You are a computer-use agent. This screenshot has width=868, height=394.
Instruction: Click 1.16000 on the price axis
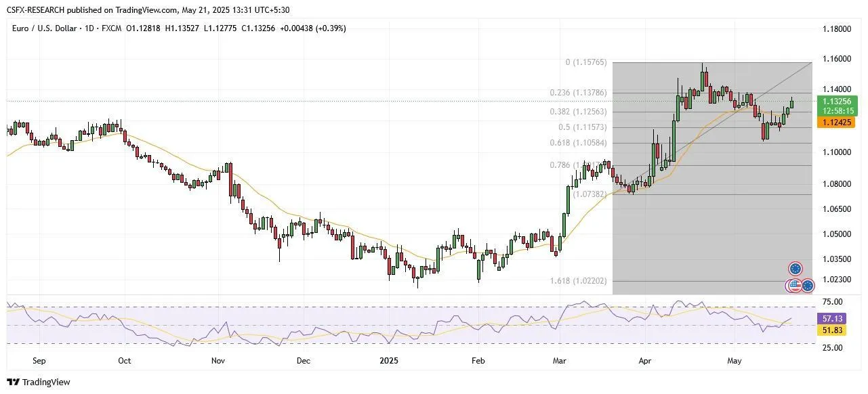pos(836,59)
